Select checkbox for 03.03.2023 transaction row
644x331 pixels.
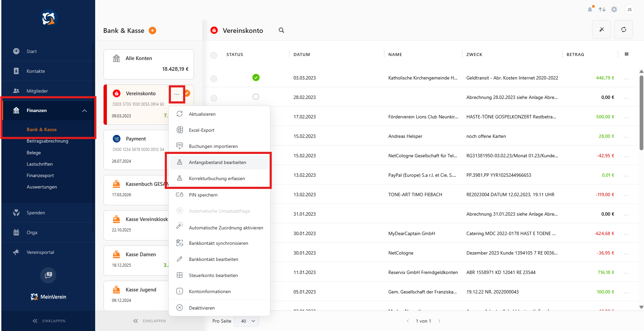[x=214, y=78]
